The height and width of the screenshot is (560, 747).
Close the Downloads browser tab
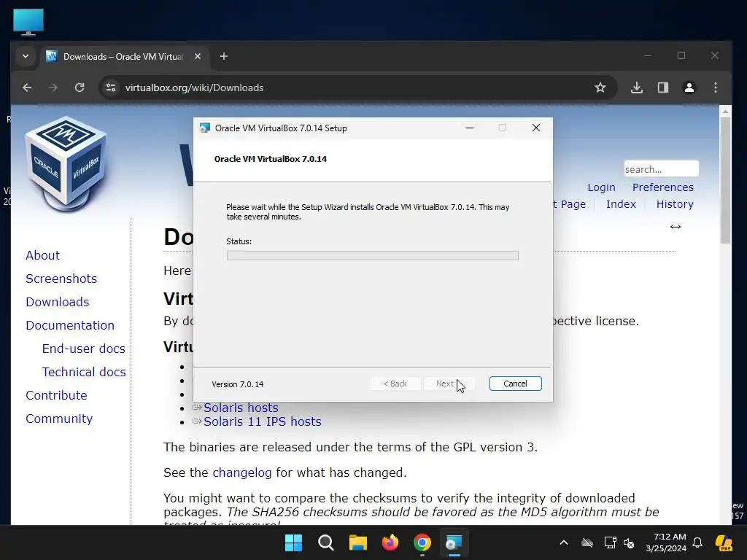pos(198,56)
